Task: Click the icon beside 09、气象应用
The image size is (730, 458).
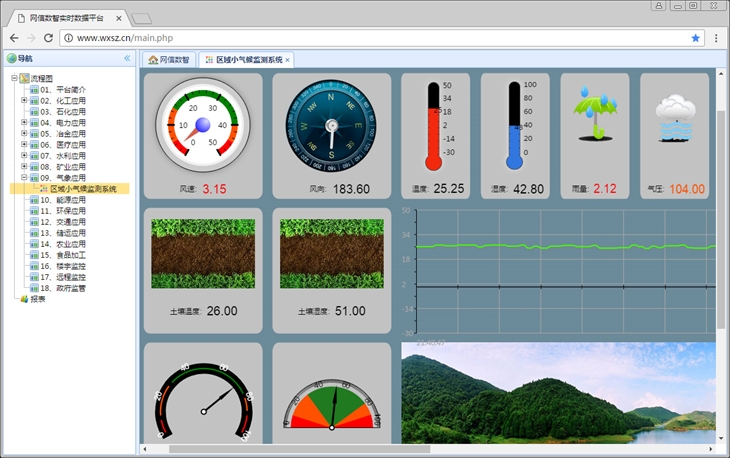Action: coord(34,178)
